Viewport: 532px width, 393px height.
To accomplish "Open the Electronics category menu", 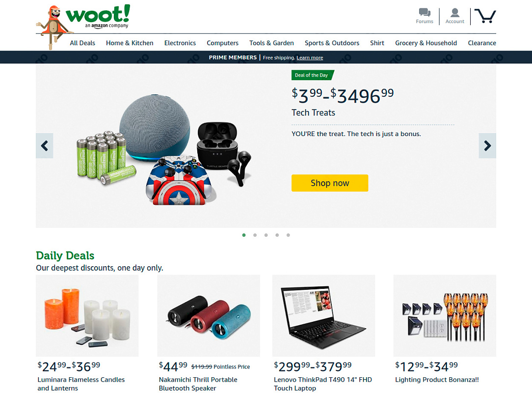I will [180, 43].
